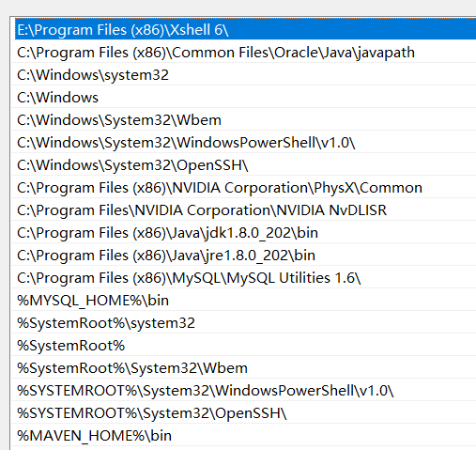The width and height of the screenshot is (476, 450).
Task: Select the NVIDIA Corporation\PhysX\Common path
Action: (x=244, y=188)
